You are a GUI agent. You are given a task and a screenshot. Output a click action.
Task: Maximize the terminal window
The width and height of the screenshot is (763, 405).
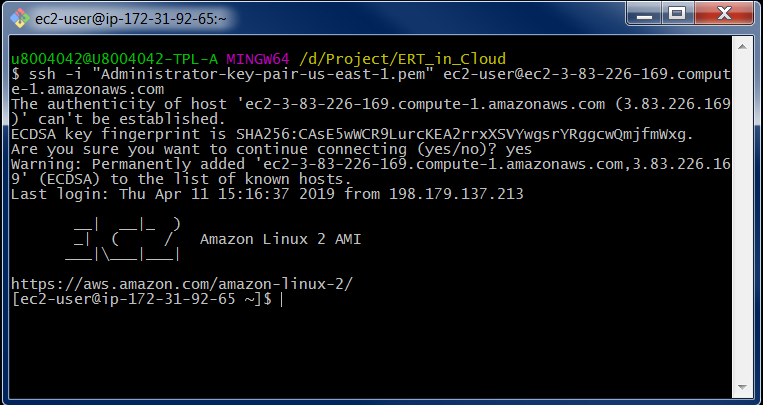tap(678, 14)
